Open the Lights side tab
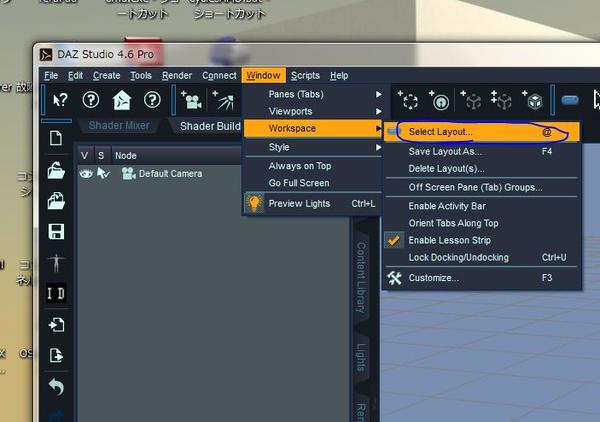 pos(361,357)
